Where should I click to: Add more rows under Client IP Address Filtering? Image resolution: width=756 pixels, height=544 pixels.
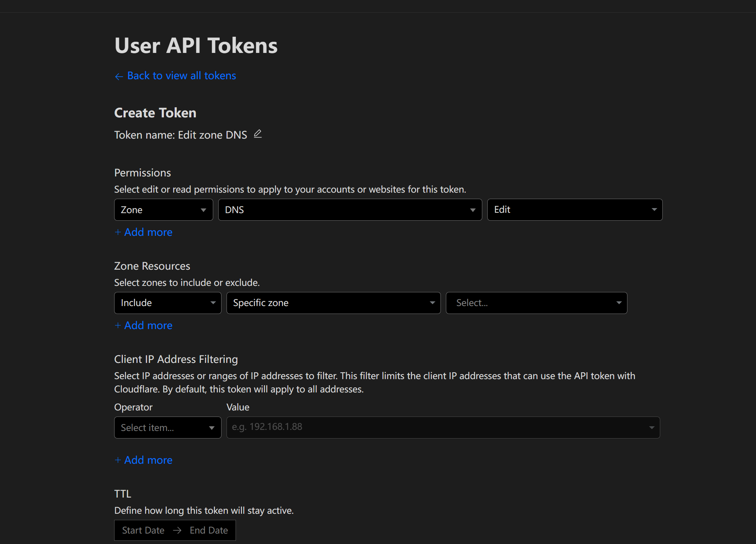(143, 460)
